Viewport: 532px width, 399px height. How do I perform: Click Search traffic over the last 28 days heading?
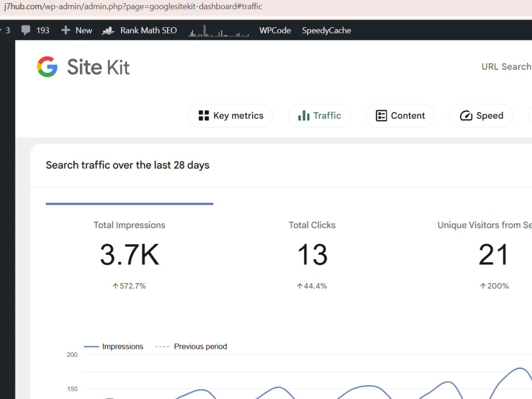(128, 165)
